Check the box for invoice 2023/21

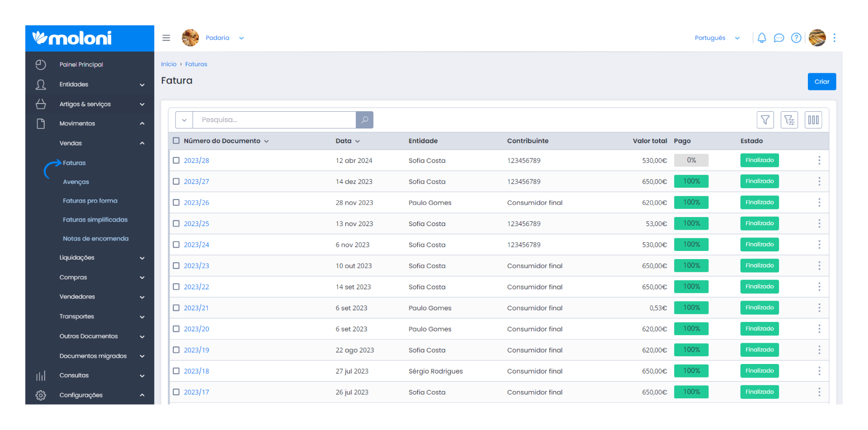click(176, 308)
